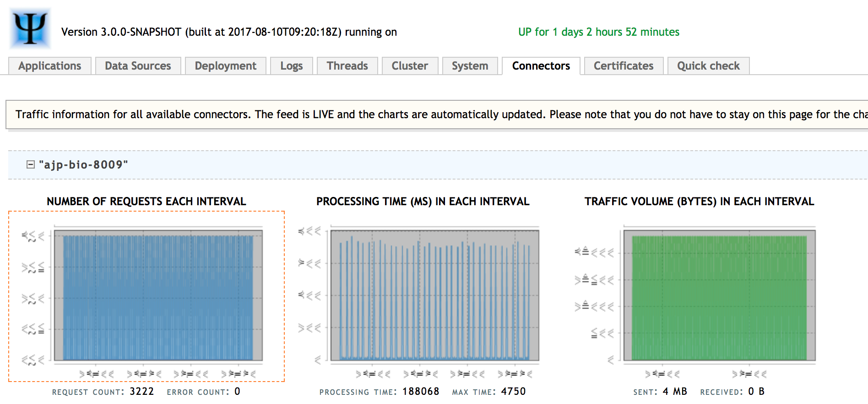Click the NUMBER OF REQUESTS EACH INTERVAL heading
The height and width of the screenshot is (404, 868).
click(146, 202)
